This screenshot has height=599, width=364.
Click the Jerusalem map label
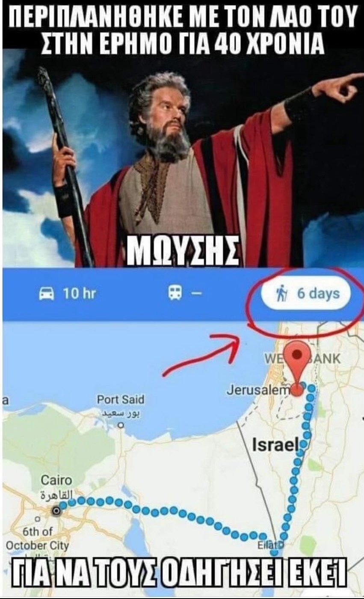(x=259, y=390)
